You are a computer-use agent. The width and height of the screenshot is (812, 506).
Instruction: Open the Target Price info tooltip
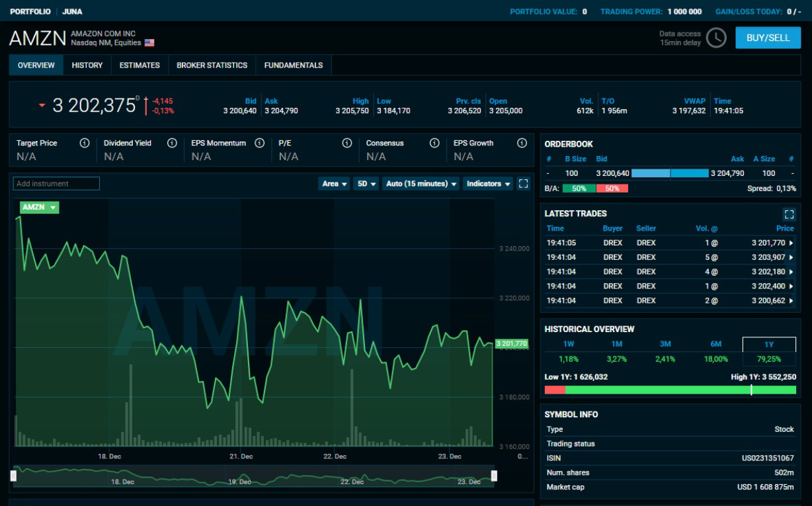[x=84, y=142]
